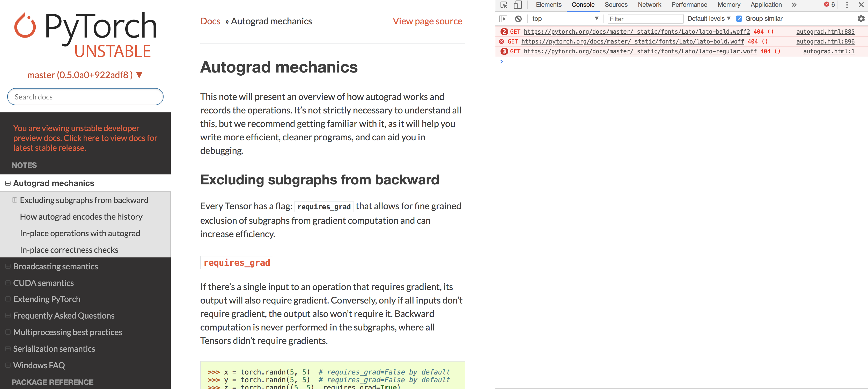This screenshot has height=389, width=868.
Task: Open the lato-regular.woff error URL
Action: click(640, 51)
